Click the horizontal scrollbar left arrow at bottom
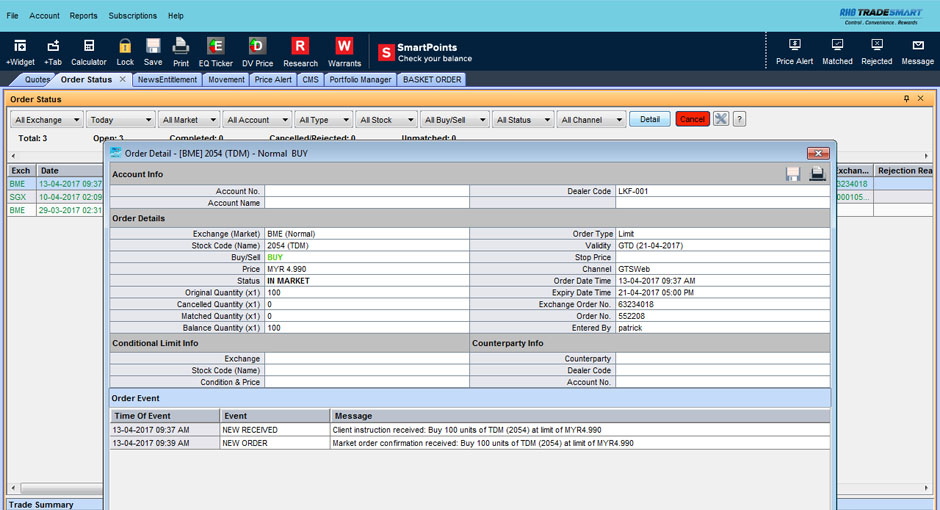Screen dimensions: 940x510 13,488
